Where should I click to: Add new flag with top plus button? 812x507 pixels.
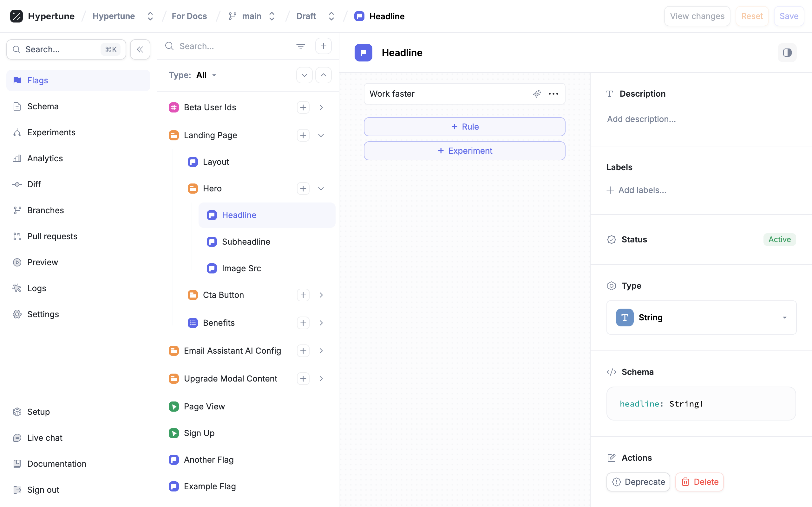[x=323, y=46]
